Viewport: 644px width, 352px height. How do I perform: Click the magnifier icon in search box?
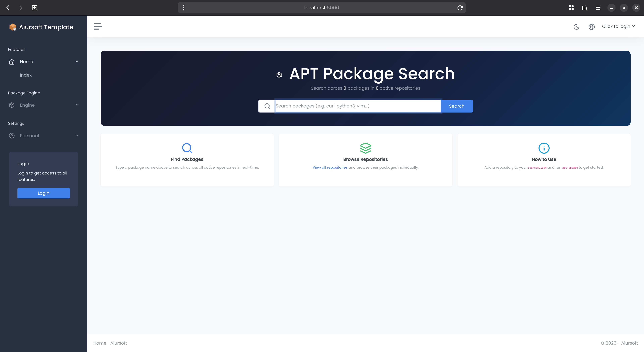(x=267, y=106)
